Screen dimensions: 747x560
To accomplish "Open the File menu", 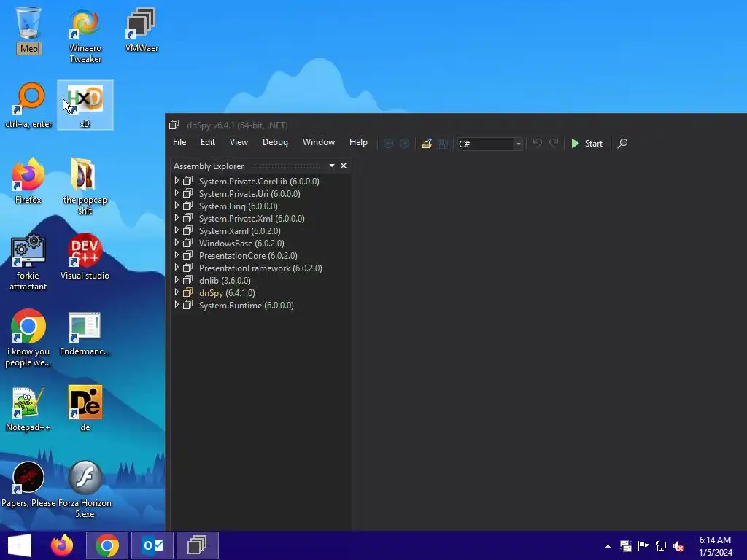I will coord(179,142).
